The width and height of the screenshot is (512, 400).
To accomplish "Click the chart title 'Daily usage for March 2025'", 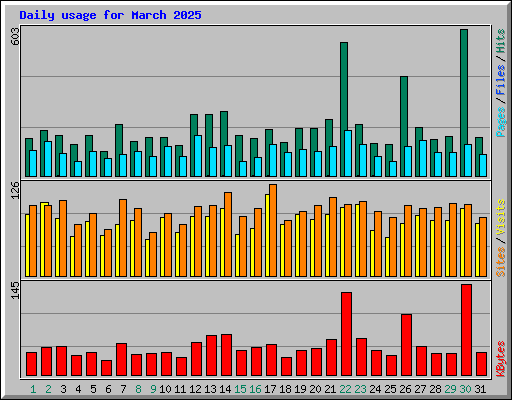I will click(x=110, y=16).
